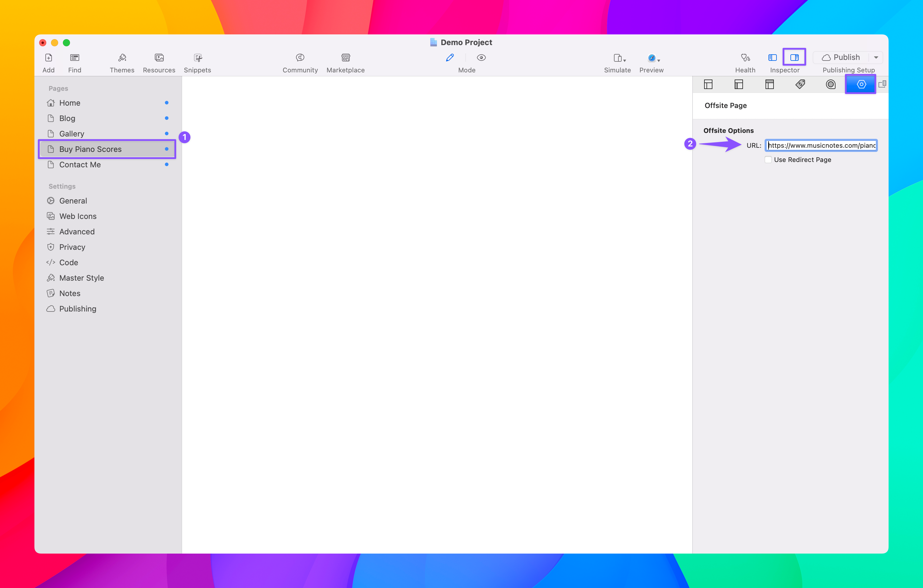This screenshot has height=588, width=923.
Task: Open the Community icon
Action: point(300,58)
